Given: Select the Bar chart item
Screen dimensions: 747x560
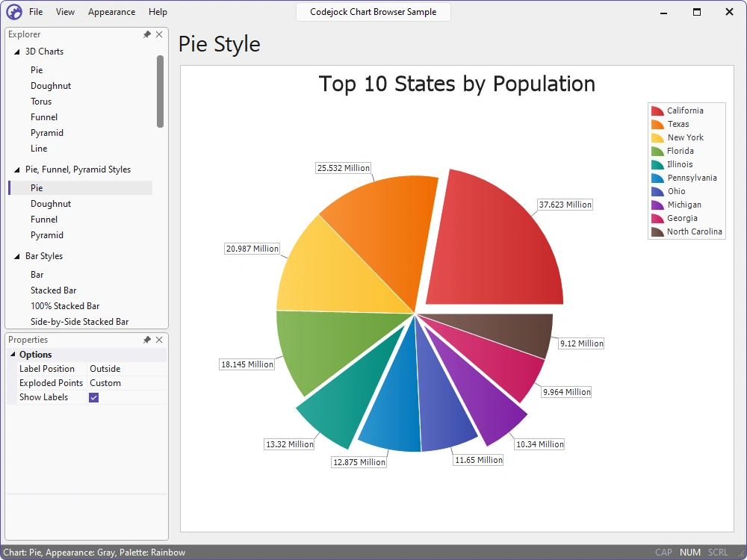Looking at the screenshot, I should point(37,275).
